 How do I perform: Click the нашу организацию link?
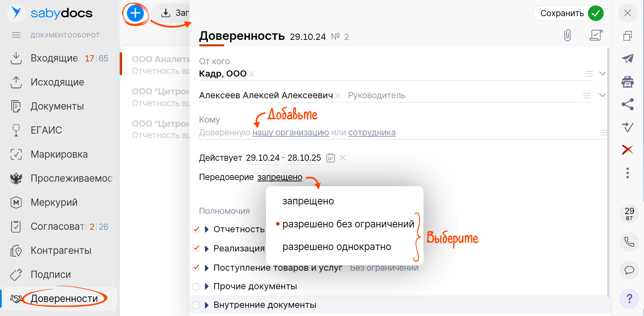pyautogui.click(x=290, y=133)
